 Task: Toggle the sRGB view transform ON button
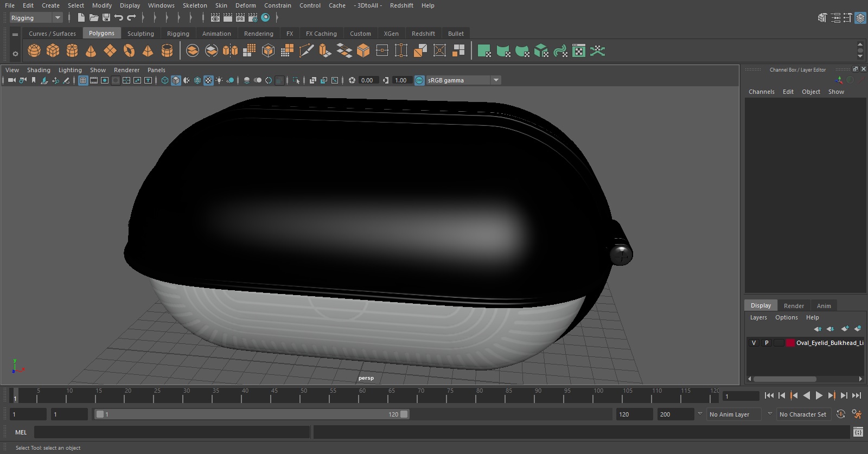(x=419, y=80)
